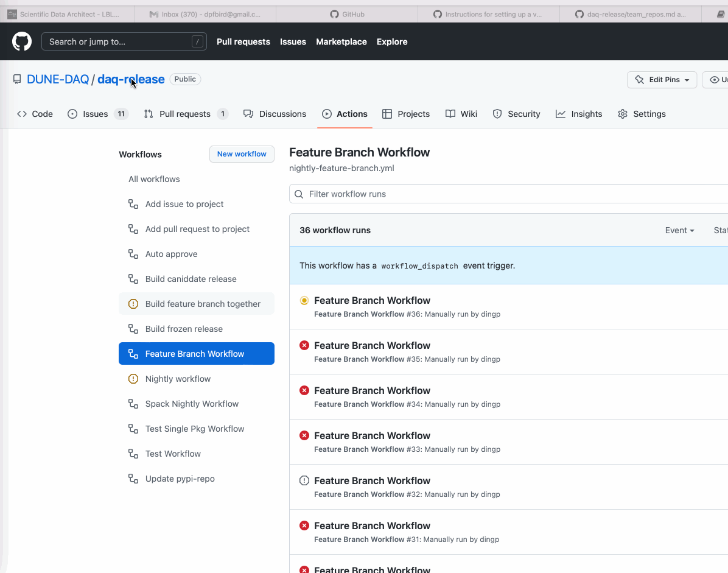Screen dimensions: 728x573
Task: Click the failed status icon of run #35
Action: pyautogui.click(x=304, y=345)
